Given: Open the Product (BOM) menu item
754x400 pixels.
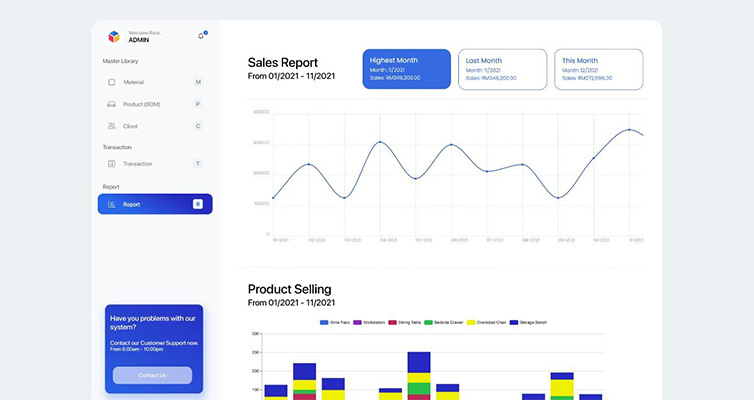Looking at the screenshot, I should [141, 104].
